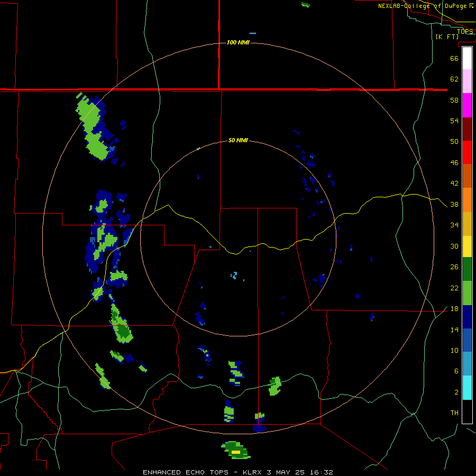Click the "ENHANCED ECHO TOPS - KLRX" caption
476x476 pixels.
click(204, 472)
